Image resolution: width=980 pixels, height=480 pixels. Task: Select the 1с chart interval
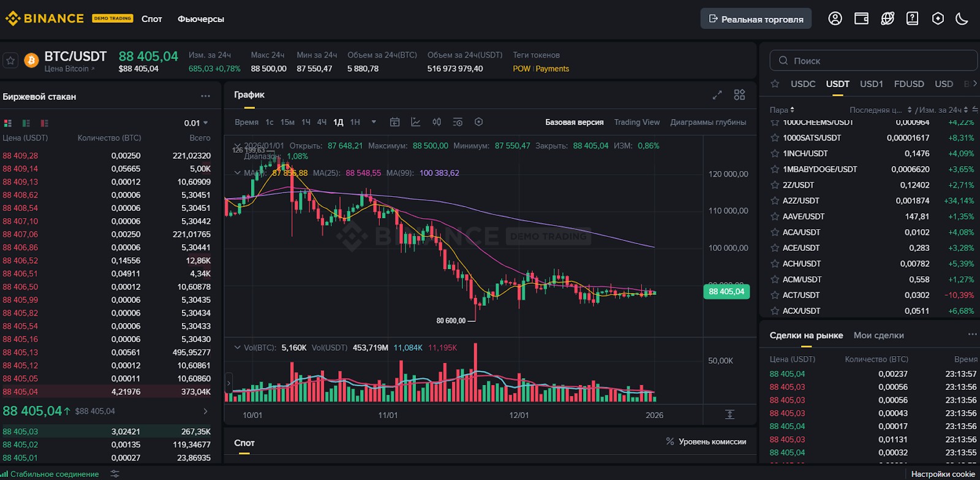pos(269,122)
